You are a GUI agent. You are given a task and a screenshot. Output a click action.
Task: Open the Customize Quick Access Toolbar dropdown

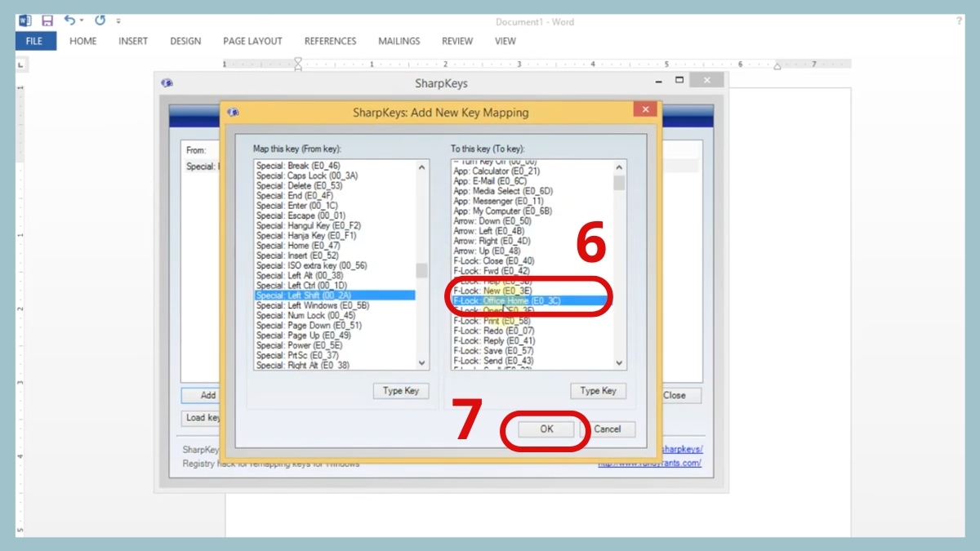(118, 21)
